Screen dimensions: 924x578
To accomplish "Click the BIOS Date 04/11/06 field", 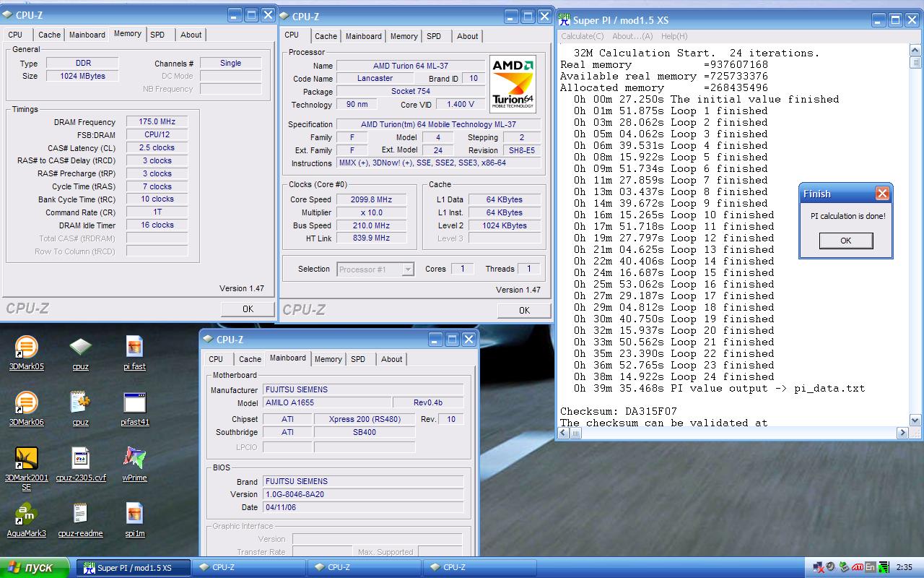I will coord(363,507).
